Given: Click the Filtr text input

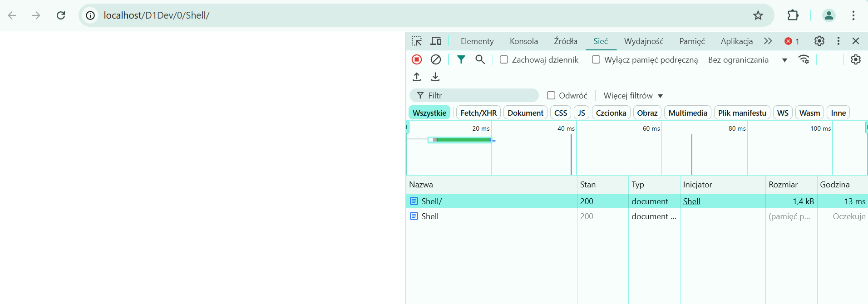Looking at the screenshot, I should click(474, 95).
